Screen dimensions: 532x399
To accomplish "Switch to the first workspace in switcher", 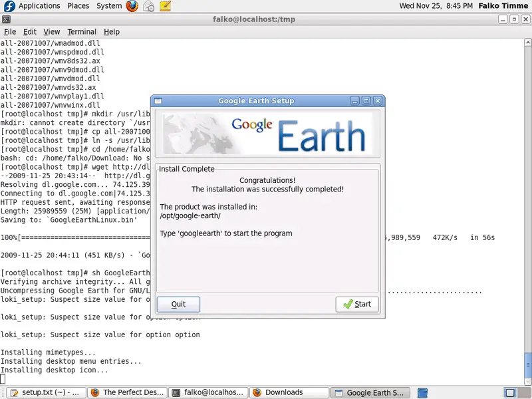I will pos(510,392).
